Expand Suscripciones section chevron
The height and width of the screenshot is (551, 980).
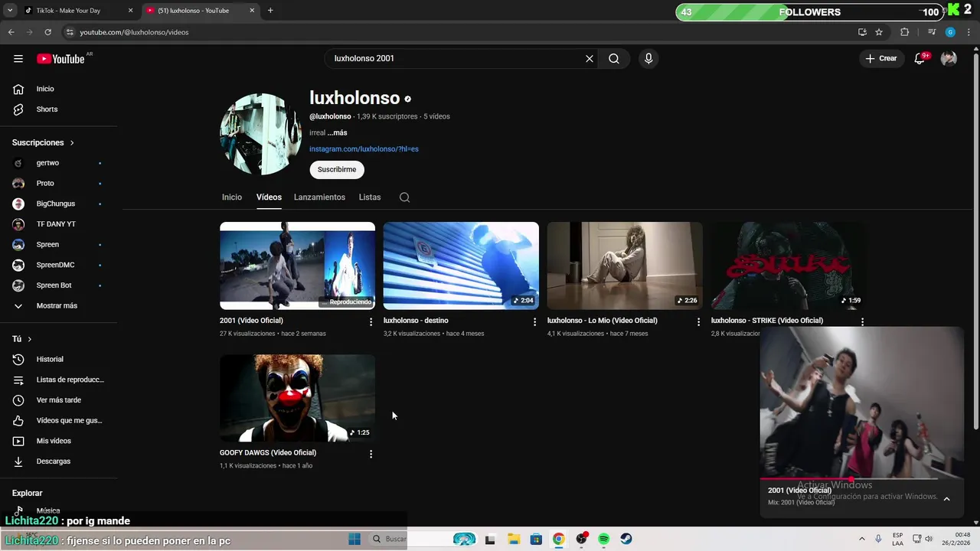(72, 143)
